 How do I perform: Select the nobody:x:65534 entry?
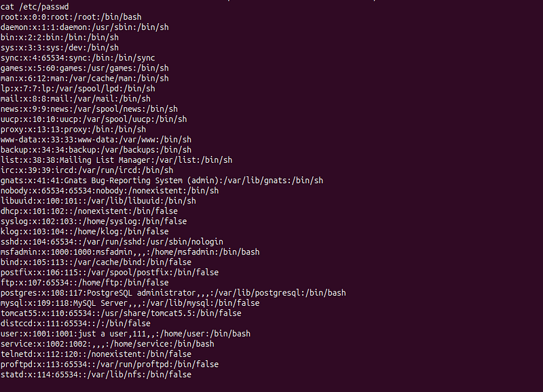coord(109,191)
